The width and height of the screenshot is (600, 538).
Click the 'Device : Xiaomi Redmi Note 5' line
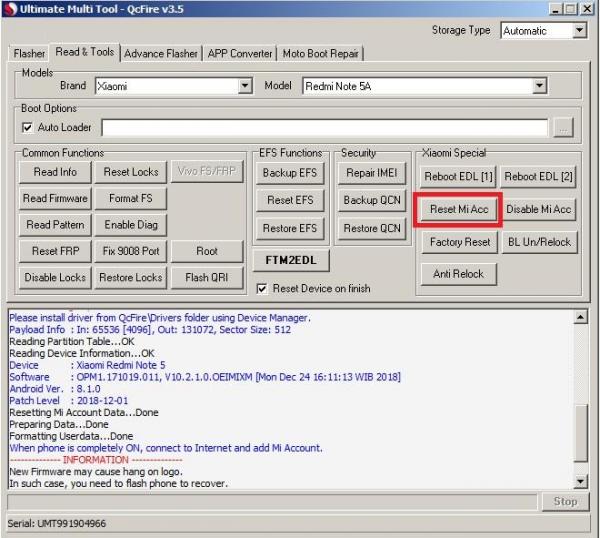tap(87, 365)
